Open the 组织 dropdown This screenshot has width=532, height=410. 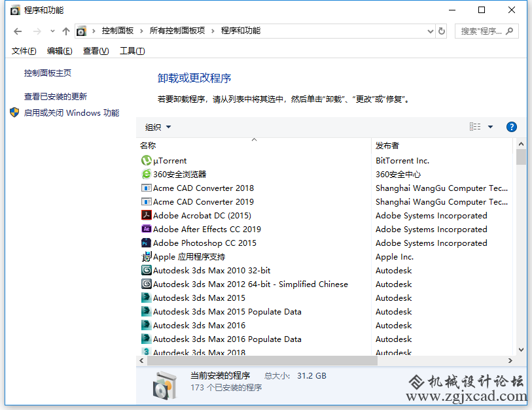click(158, 127)
